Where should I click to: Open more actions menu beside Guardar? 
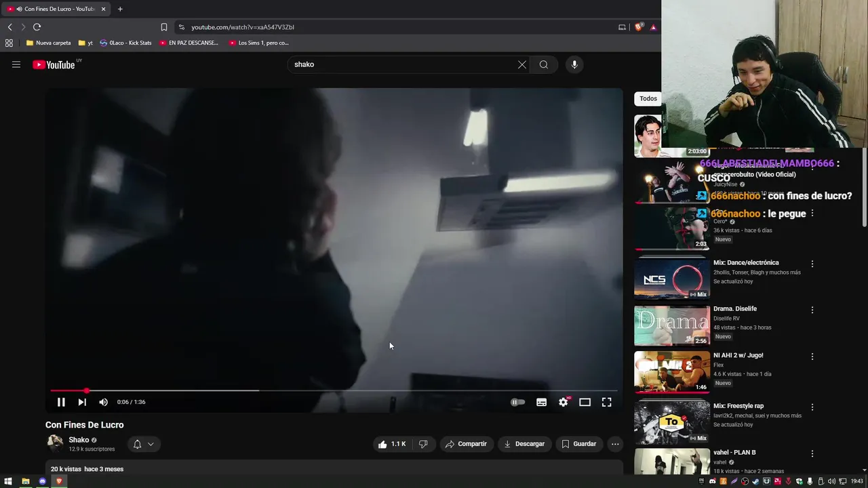tap(615, 444)
